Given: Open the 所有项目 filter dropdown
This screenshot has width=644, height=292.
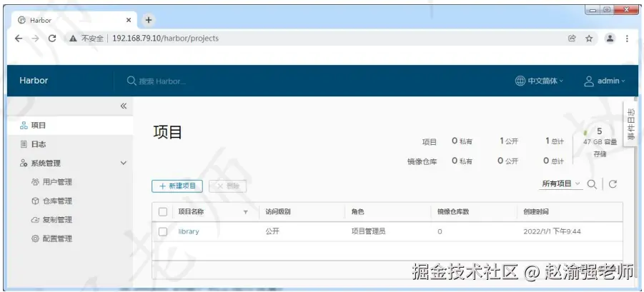Looking at the screenshot, I should pos(561,183).
